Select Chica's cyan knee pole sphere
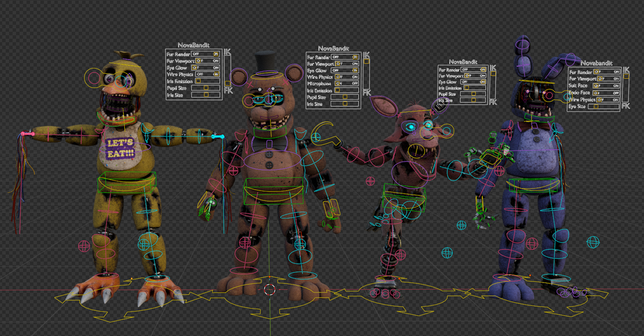 144,245
